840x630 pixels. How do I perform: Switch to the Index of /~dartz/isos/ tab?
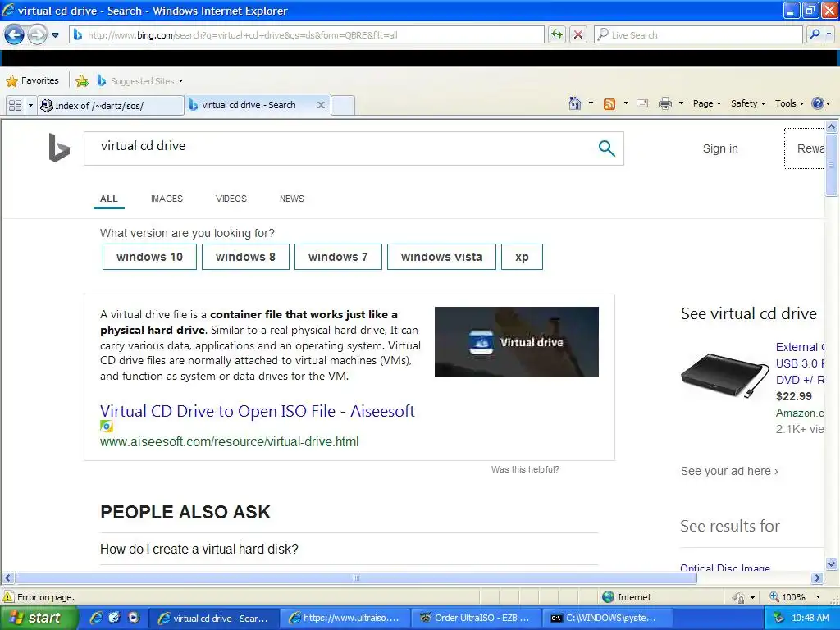[111, 106]
